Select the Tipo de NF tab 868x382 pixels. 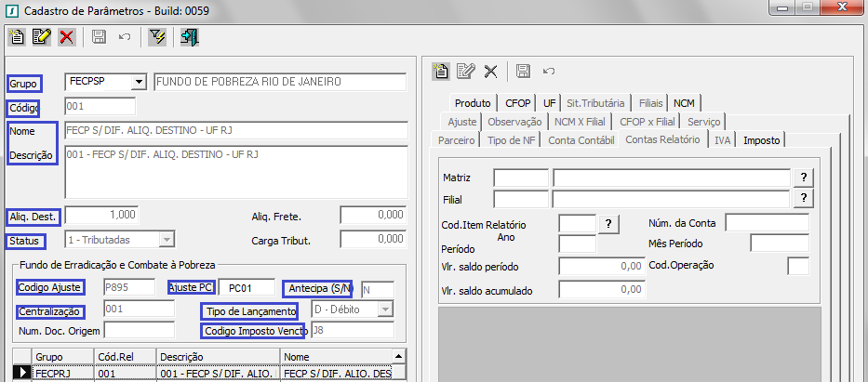click(x=512, y=140)
